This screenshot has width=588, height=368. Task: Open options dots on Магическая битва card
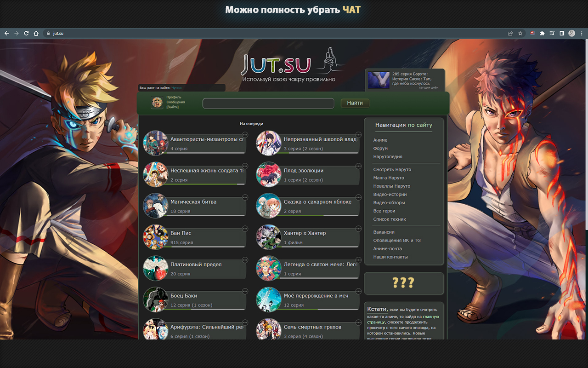[245, 197]
